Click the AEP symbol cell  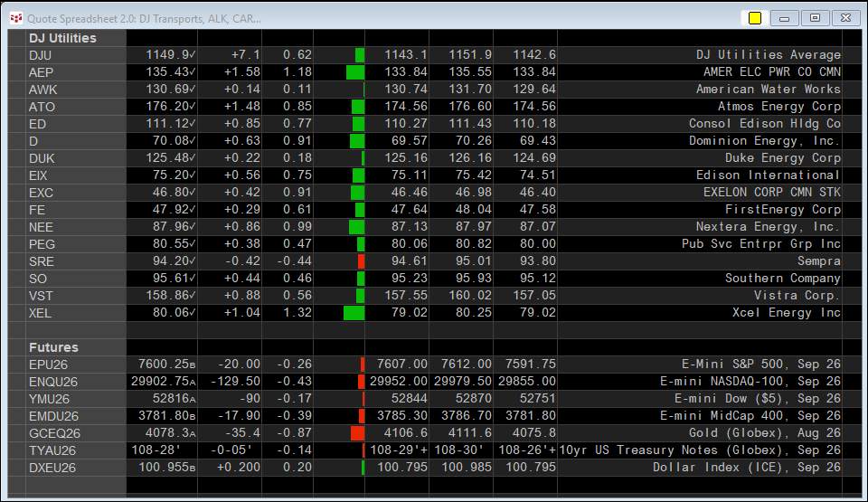pos(76,72)
